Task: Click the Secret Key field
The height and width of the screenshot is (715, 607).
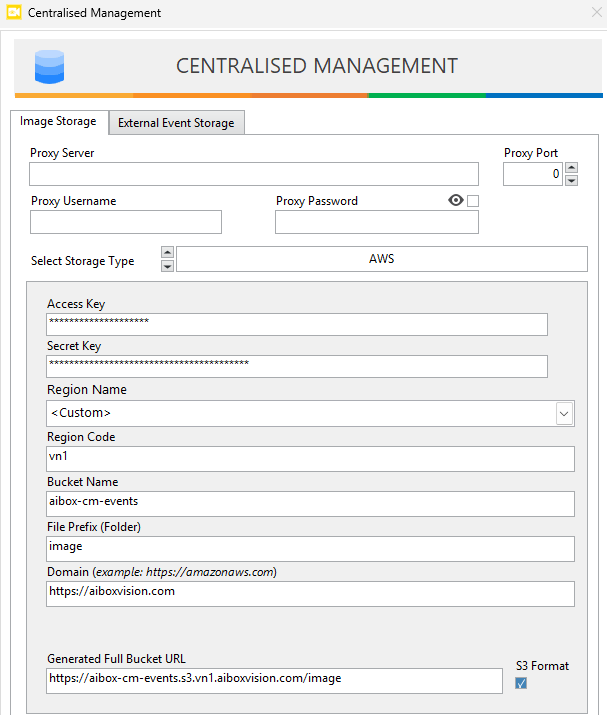Action: (296, 366)
